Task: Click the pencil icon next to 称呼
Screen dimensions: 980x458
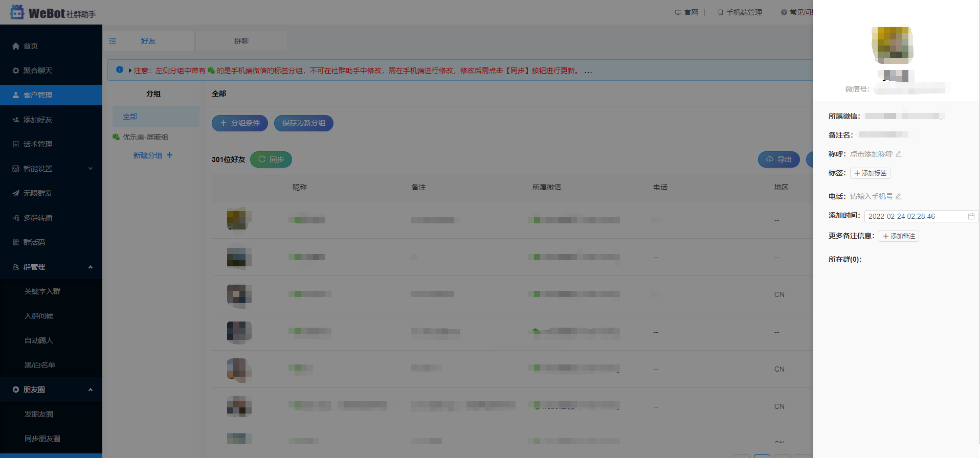Action: click(x=898, y=154)
